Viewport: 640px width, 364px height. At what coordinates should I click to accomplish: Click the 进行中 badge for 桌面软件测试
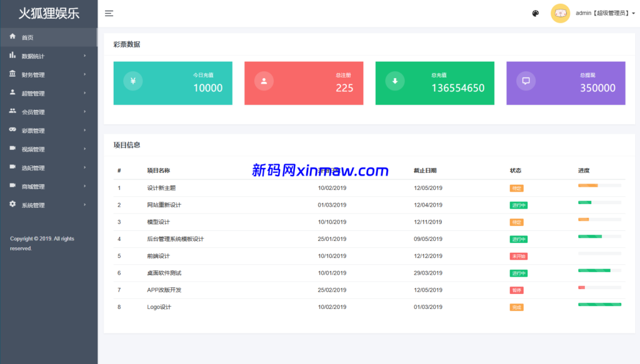[519, 273]
